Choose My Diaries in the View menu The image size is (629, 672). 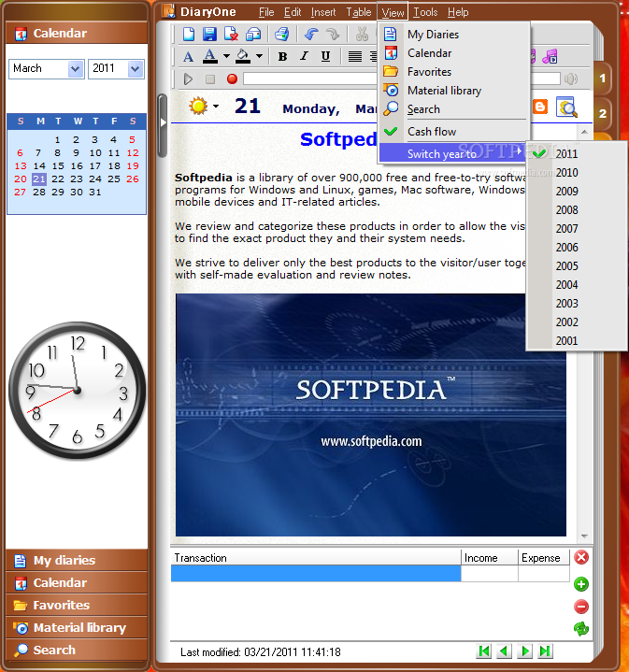453,35
